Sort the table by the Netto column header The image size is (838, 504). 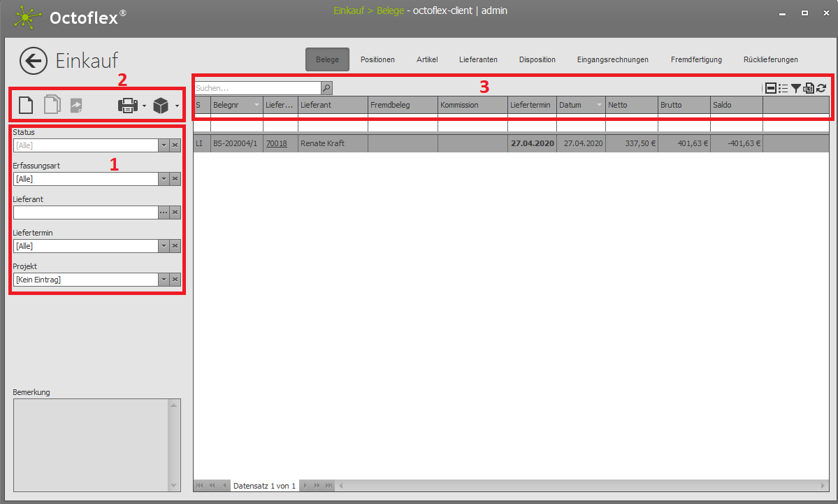pos(632,105)
